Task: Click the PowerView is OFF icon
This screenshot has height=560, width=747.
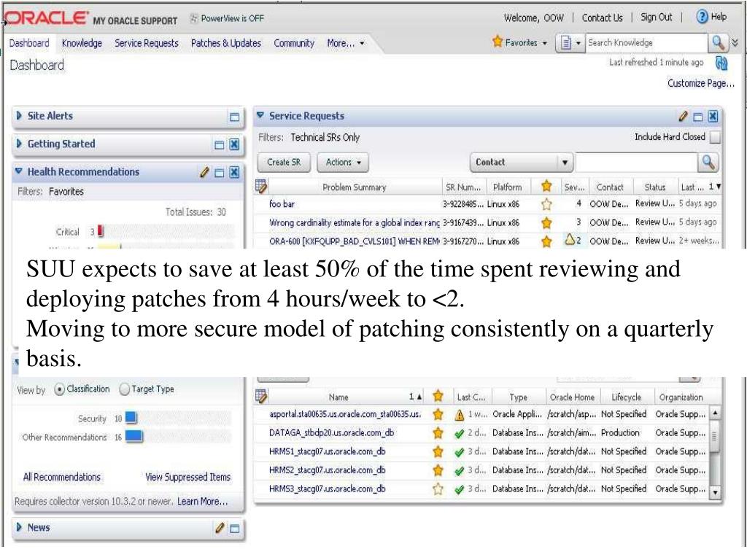Action: (194, 18)
